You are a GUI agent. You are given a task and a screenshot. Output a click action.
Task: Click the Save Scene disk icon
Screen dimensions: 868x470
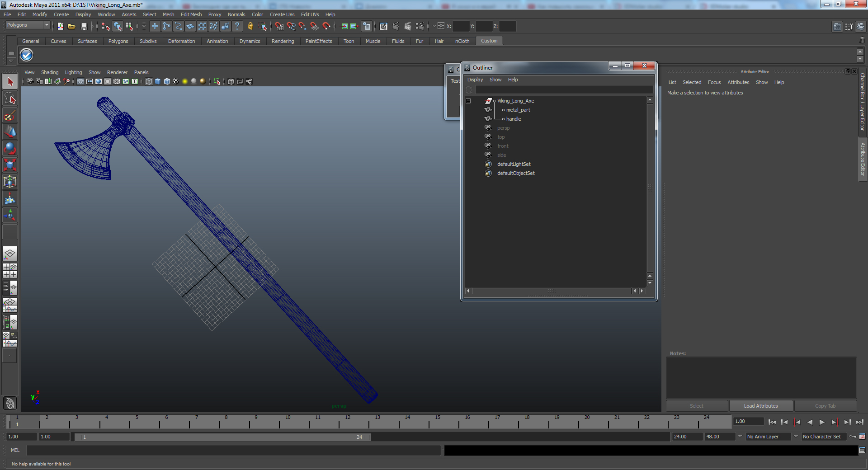click(x=84, y=27)
